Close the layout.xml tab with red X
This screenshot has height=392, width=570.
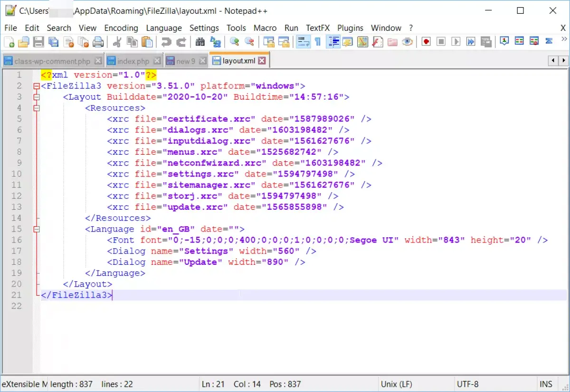[262, 61]
